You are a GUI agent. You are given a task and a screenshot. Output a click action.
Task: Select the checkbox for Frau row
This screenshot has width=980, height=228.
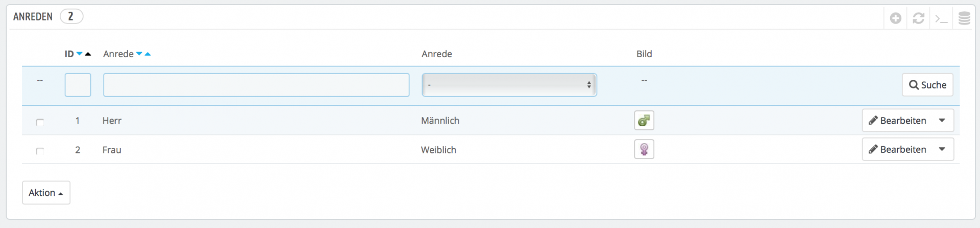tap(40, 151)
